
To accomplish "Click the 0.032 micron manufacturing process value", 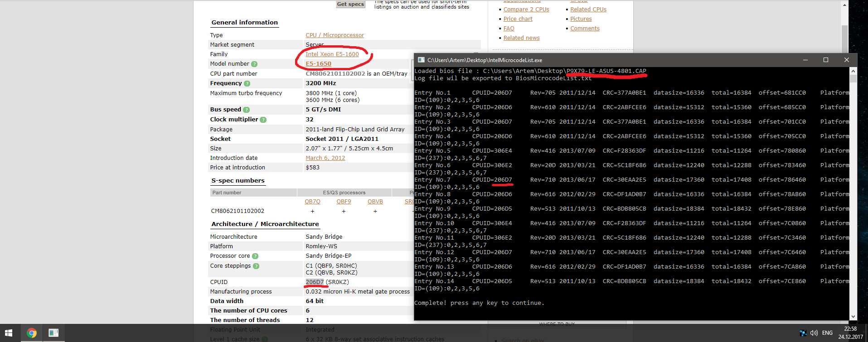I will pyautogui.click(x=358, y=292).
